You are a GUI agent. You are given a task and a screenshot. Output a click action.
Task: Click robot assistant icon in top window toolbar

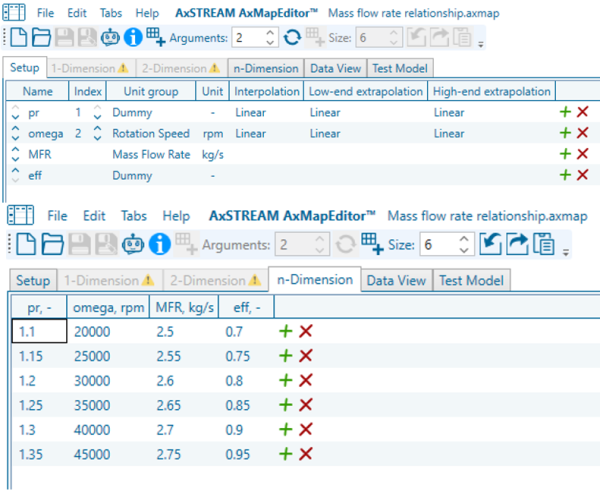[110, 38]
